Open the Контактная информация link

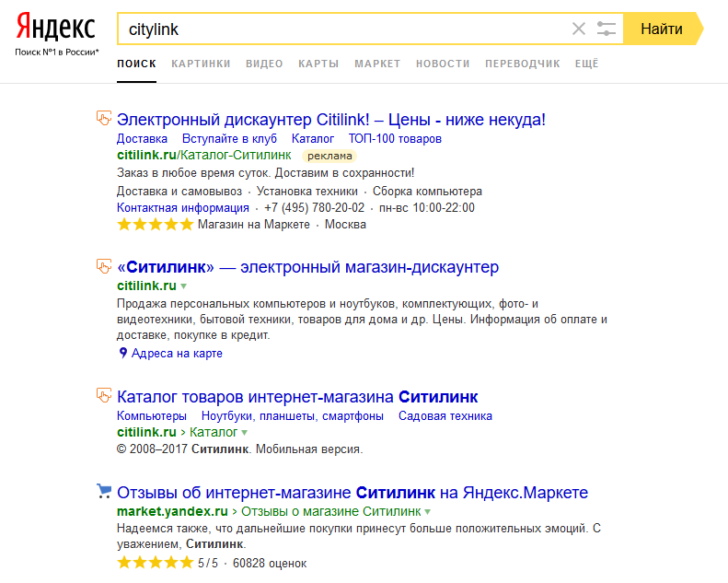(x=183, y=207)
